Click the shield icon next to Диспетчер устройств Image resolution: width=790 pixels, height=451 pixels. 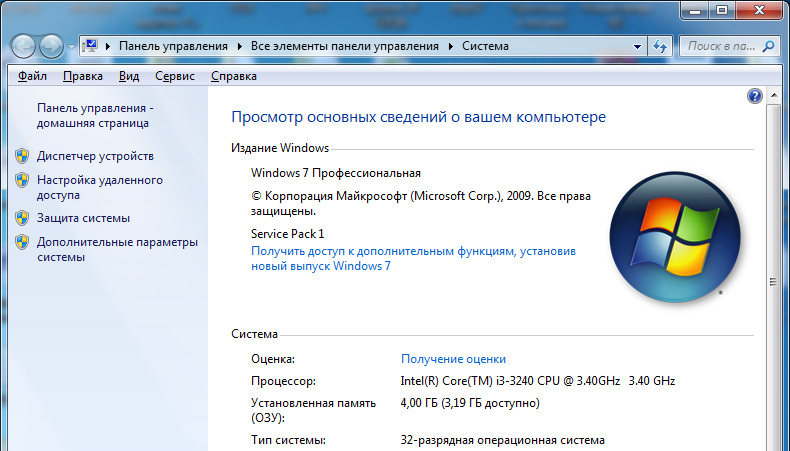[x=22, y=156]
